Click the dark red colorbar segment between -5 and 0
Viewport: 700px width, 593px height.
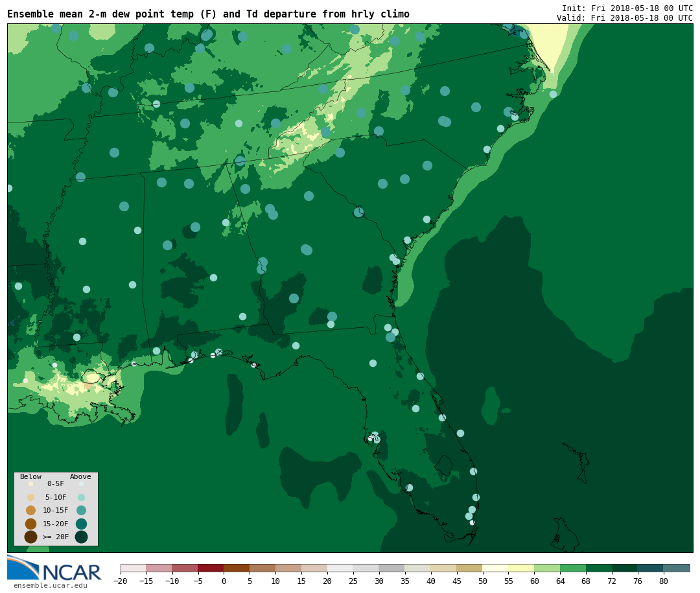point(211,568)
